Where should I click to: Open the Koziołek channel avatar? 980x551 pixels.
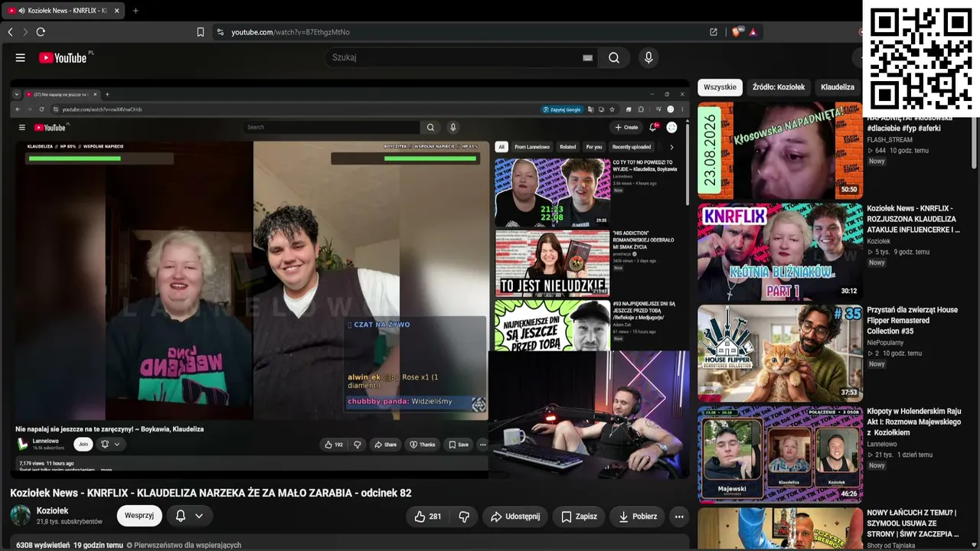tap(21, 516)
